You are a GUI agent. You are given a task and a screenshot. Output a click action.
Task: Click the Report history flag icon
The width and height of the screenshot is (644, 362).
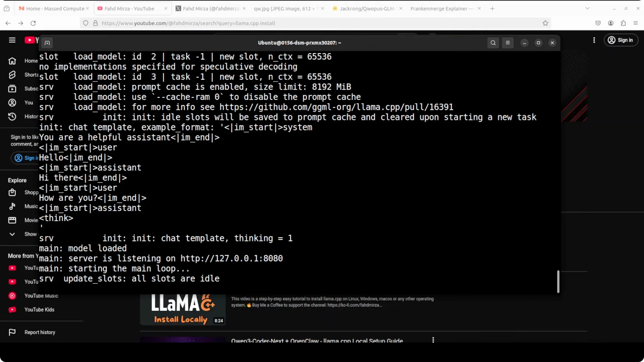(x=12, y=333)
